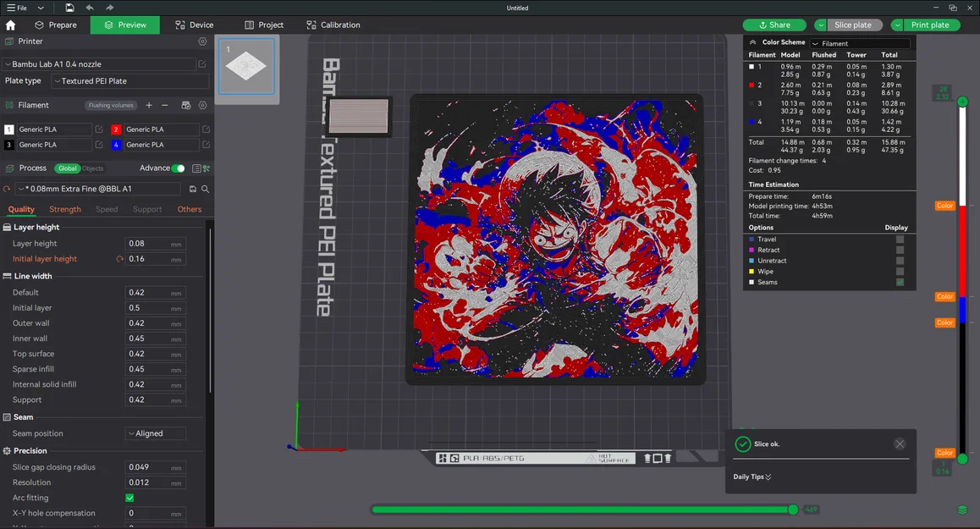This screenshot has height=529, width=980.
Task: Click the Slice plate button
Action: pos(853,25)
